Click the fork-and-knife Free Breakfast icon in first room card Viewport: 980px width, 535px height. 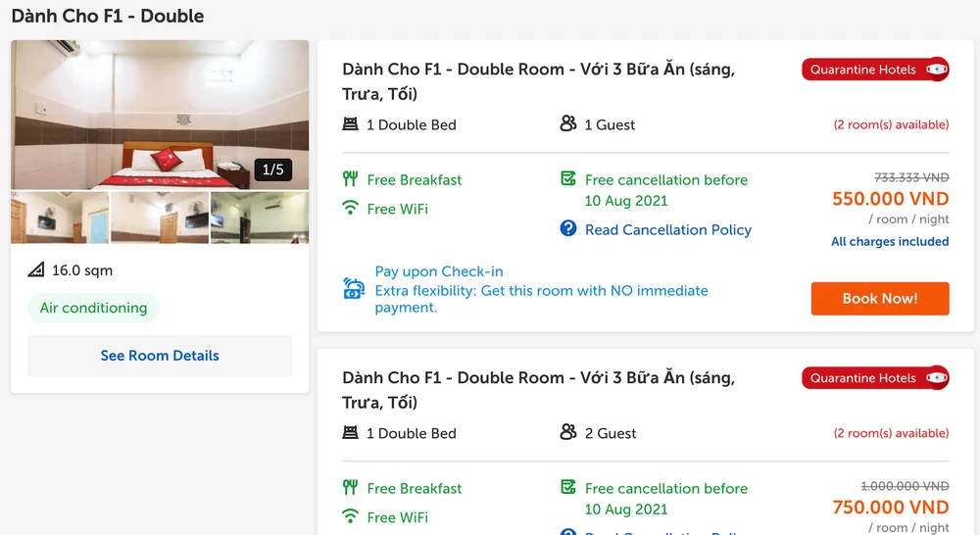(350, 179)
